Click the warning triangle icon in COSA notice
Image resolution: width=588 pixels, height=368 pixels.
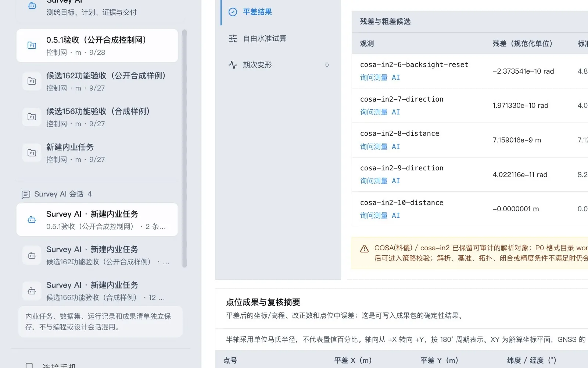pyautogui.click(x=364, y=249)
